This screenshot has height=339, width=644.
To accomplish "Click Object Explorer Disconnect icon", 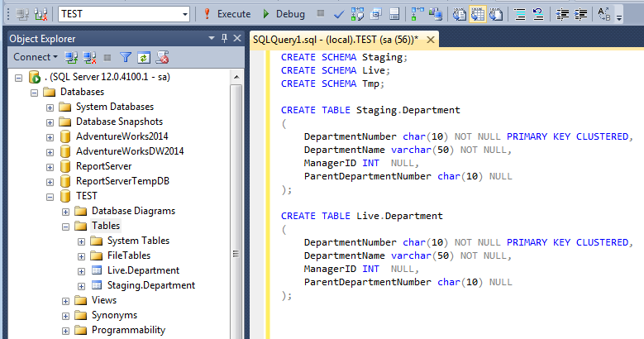I will tap(89, 58).
